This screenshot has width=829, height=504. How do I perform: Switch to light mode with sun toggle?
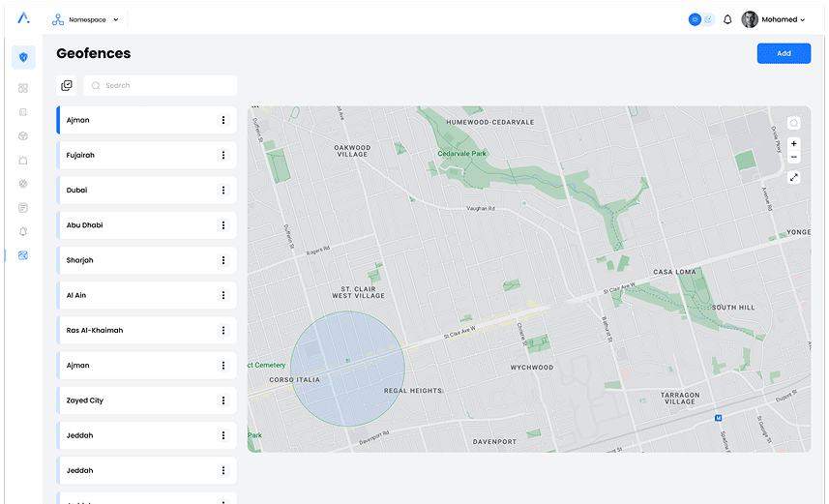coord(695,19)
